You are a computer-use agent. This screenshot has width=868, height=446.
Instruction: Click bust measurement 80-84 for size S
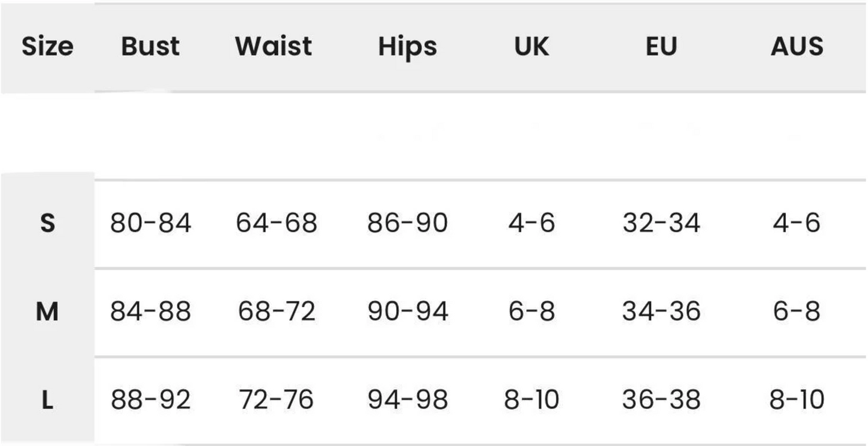[x=150, y=223]
